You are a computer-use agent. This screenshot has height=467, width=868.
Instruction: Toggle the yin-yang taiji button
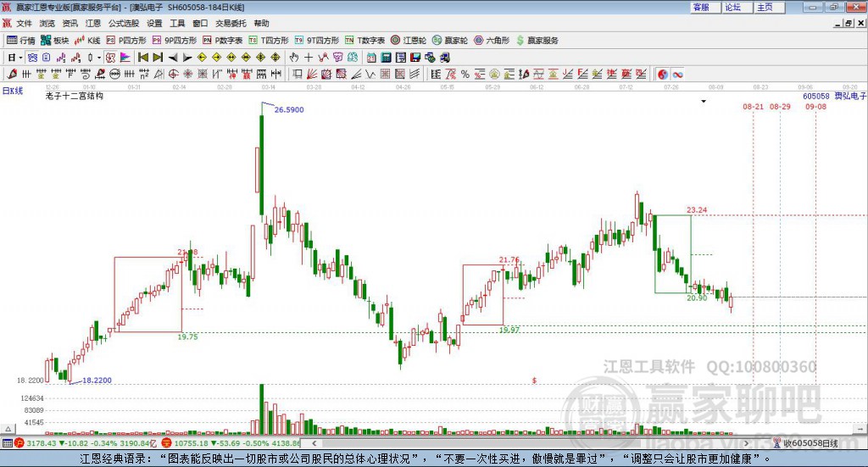point(663,74)
